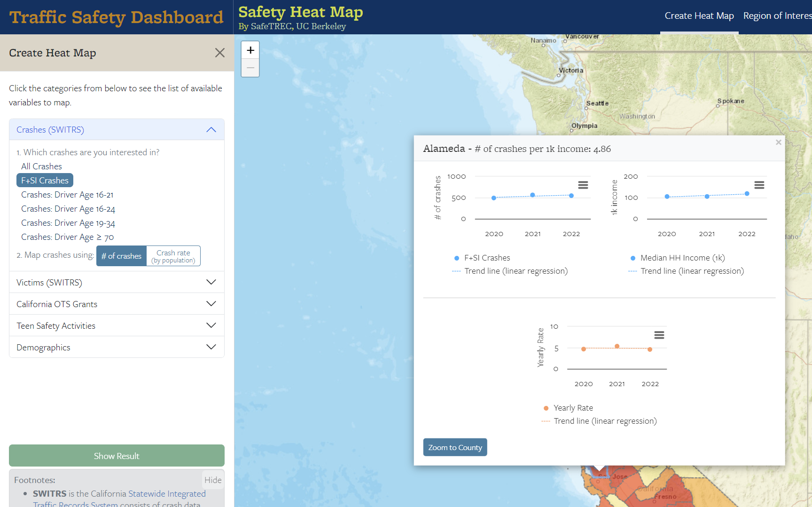
Task: Select Crashes: Driver Age 16-21
Action: pos(67,194)
